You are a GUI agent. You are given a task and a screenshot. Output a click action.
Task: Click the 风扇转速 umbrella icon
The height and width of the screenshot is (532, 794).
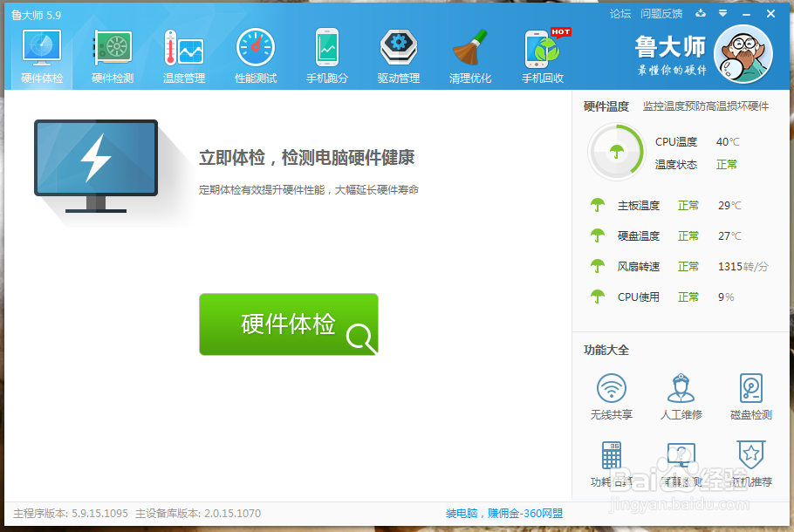point(598,266)
